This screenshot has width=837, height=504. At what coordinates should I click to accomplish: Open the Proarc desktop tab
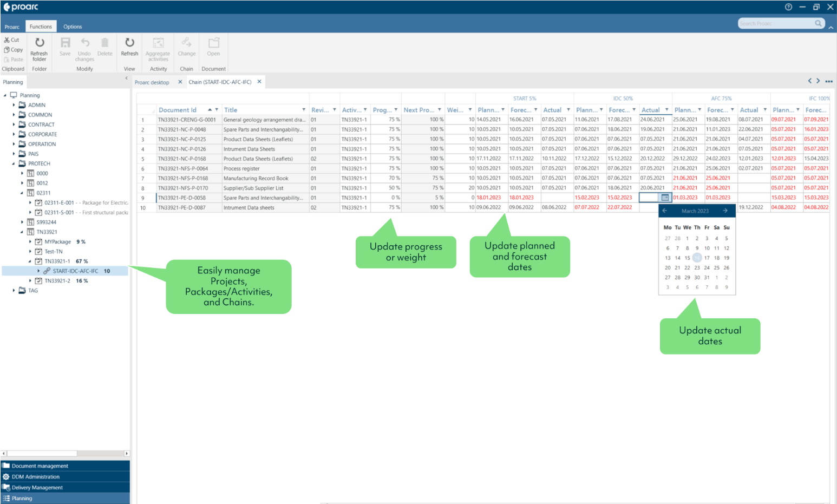click(x=152, y=82)
